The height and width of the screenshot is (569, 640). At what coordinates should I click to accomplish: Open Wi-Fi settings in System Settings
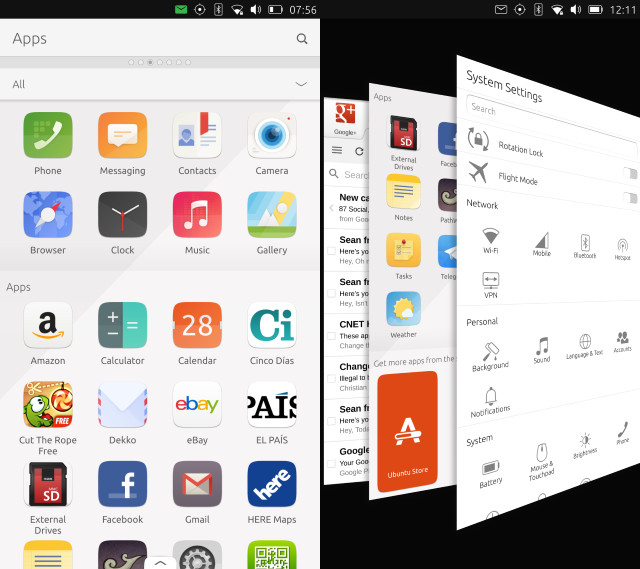click(490, 241)
